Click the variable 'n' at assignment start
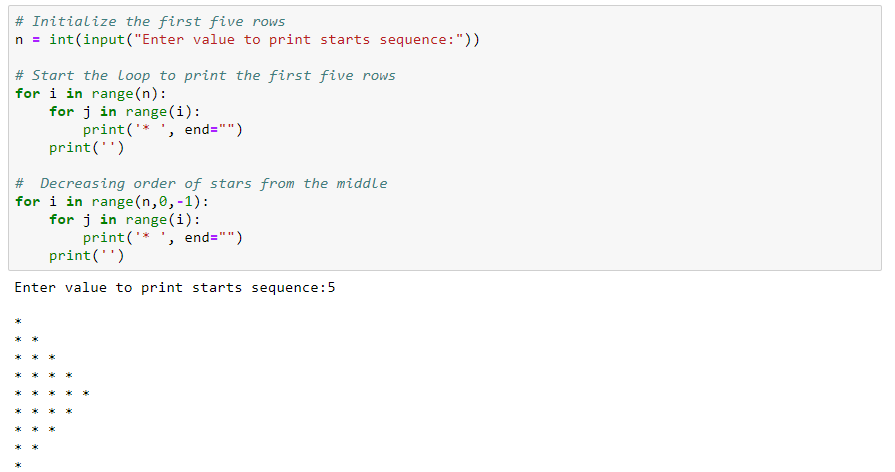Image resolution: width=895 pixels, height=472 pixels. coord(19,40)
